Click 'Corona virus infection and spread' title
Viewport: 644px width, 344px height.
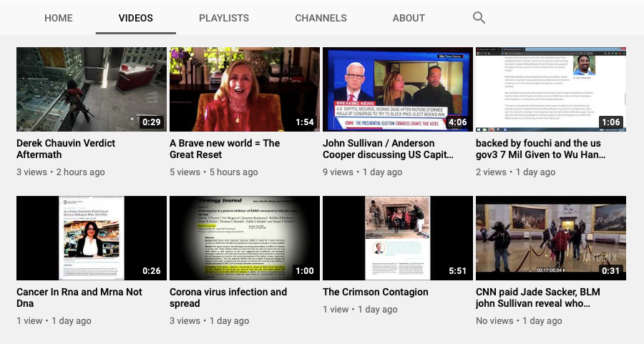[228, 298]
